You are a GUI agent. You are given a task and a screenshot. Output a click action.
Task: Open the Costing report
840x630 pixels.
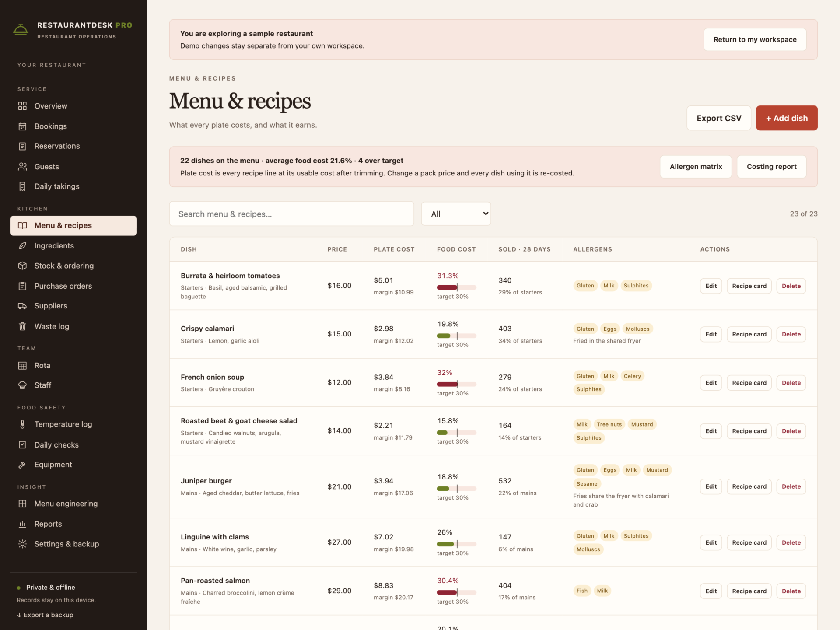771,166
